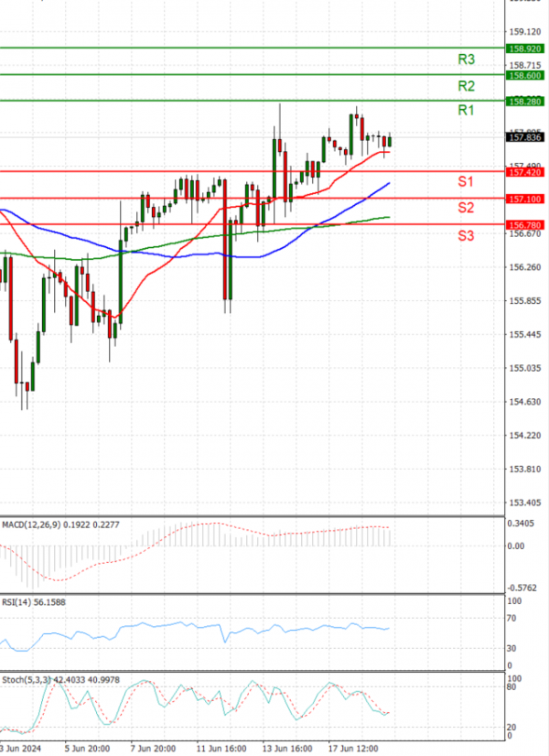Click the 158.920 green price tag
Image resolution: width=549 pixels, height=756 pixels.
[525, 49]
